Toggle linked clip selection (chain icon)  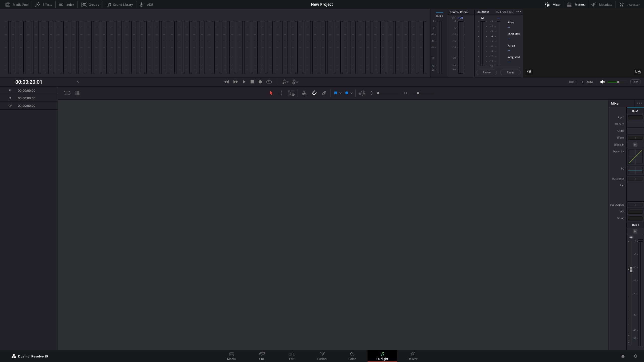[324, 93]
